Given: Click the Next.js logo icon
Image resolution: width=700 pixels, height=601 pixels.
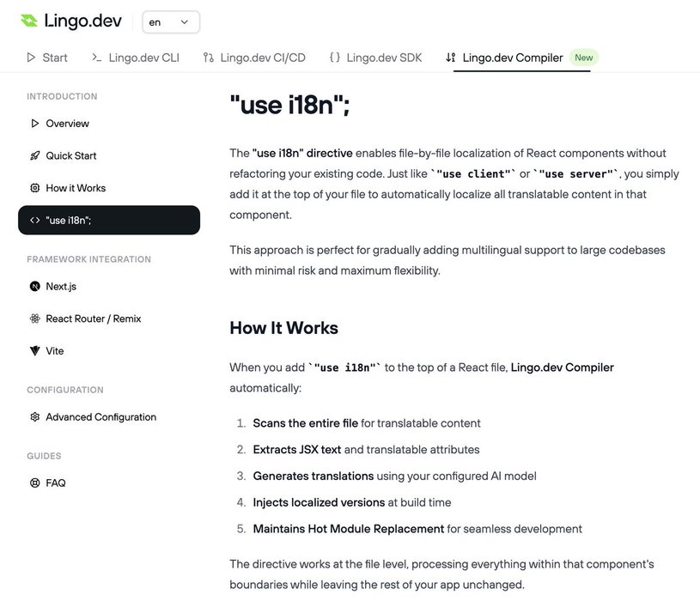Looking at the screenshot, I should click(x=35, y=286).
